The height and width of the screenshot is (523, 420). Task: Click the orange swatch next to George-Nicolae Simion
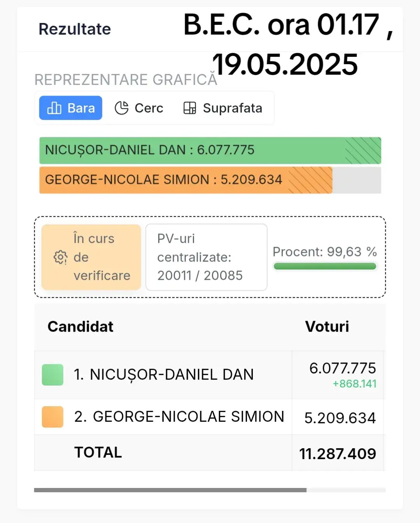(x=52, y=417)
